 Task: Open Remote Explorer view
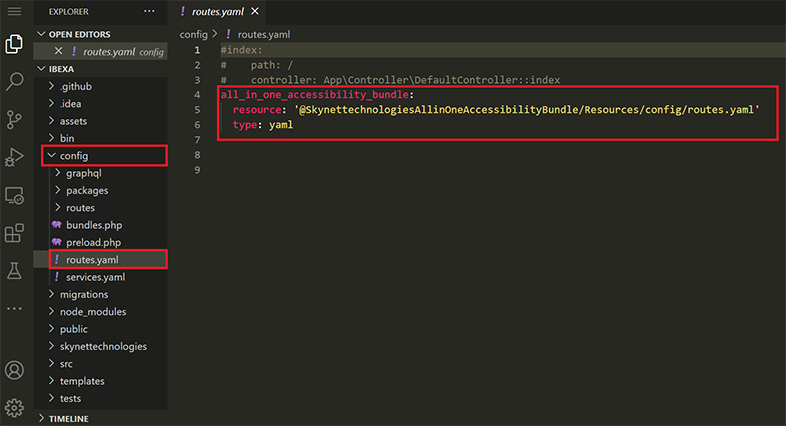[x=14, y=195]
